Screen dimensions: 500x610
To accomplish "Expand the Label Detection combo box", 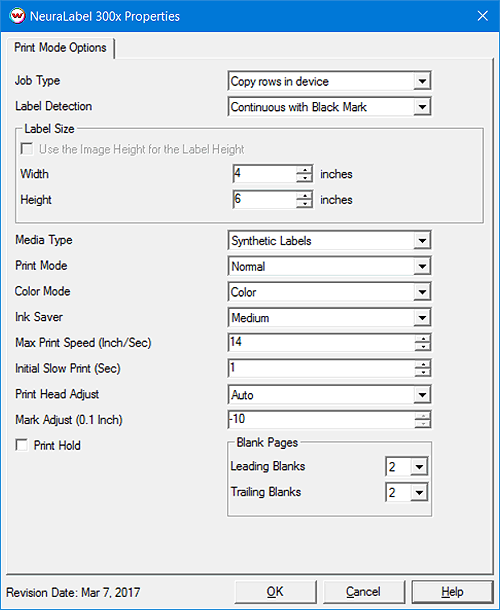I will [422, 107].
